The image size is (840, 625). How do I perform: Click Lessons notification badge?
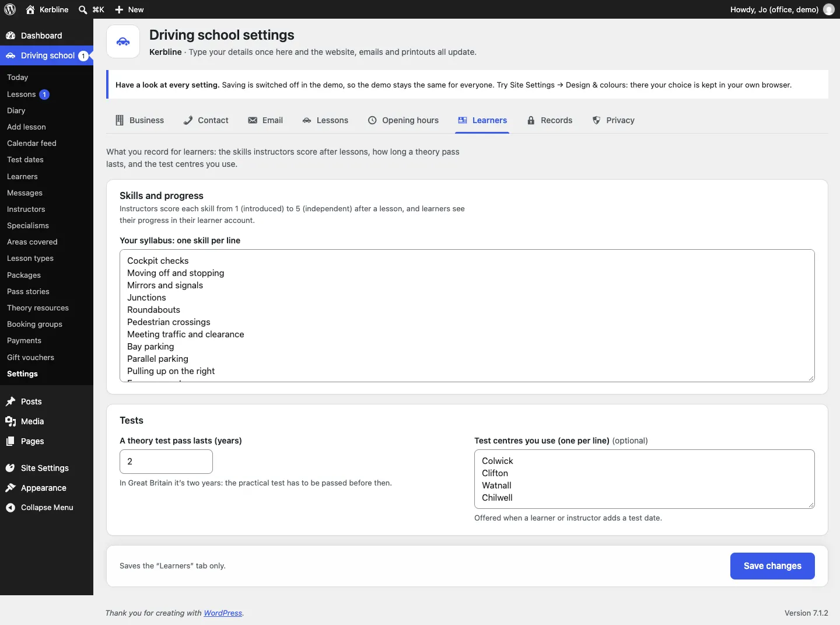[44, 95]
